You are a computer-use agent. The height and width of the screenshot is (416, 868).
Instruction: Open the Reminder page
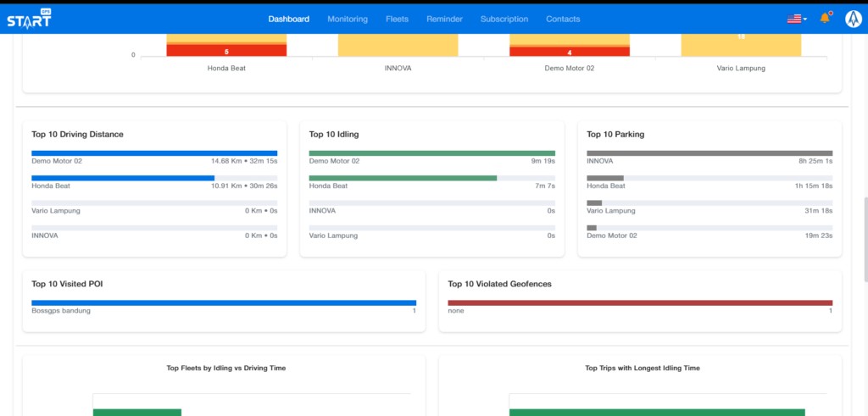coord(444,19)
